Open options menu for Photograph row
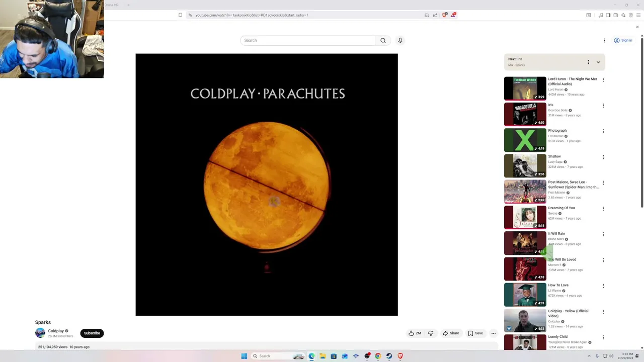 603,131
